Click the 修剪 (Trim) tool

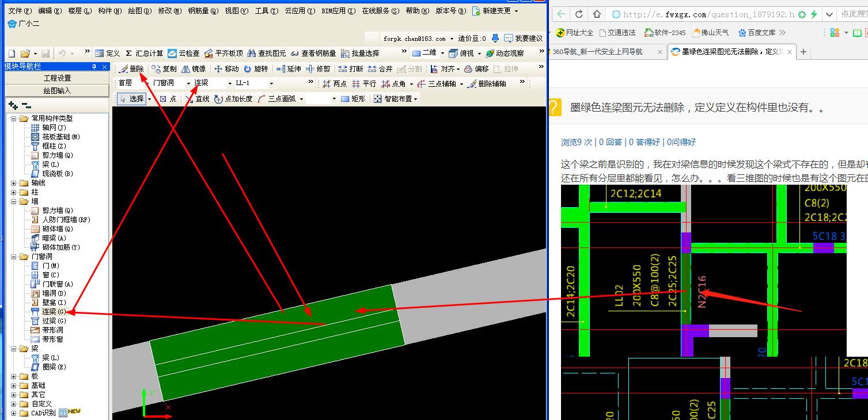coord(318,69)
